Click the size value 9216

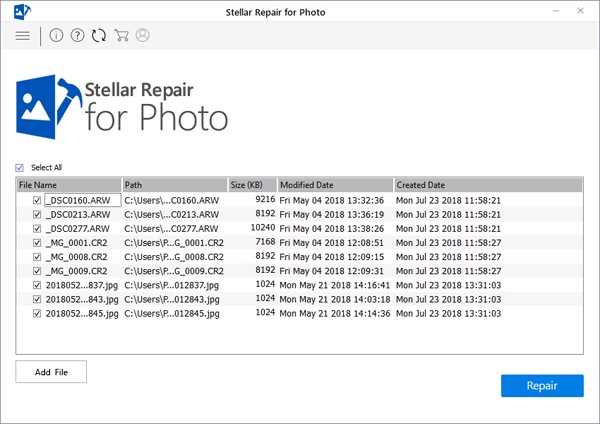click(265, 199)
